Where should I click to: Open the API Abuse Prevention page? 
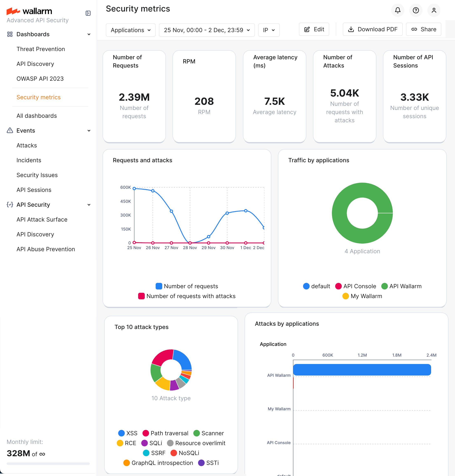(x=45, y=249)
